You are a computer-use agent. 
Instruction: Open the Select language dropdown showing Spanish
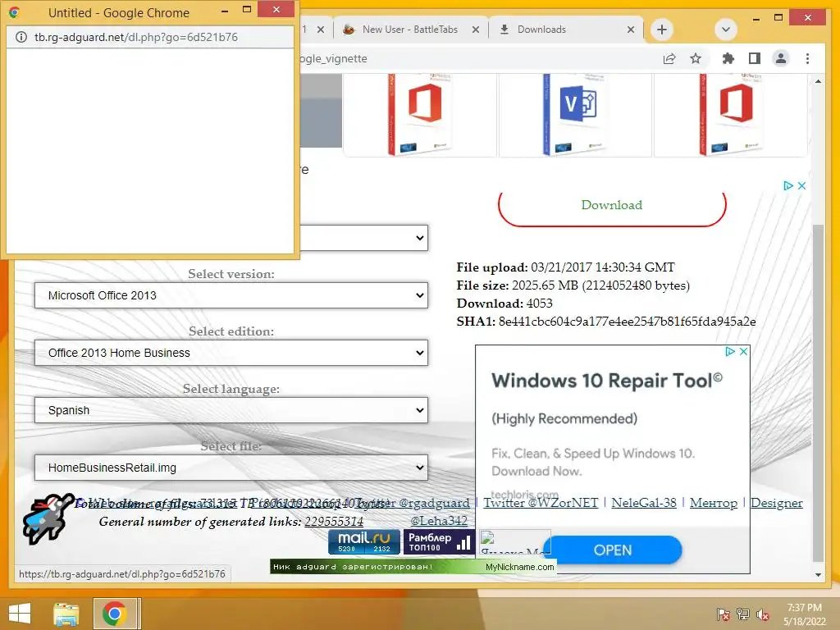(231, 410)
